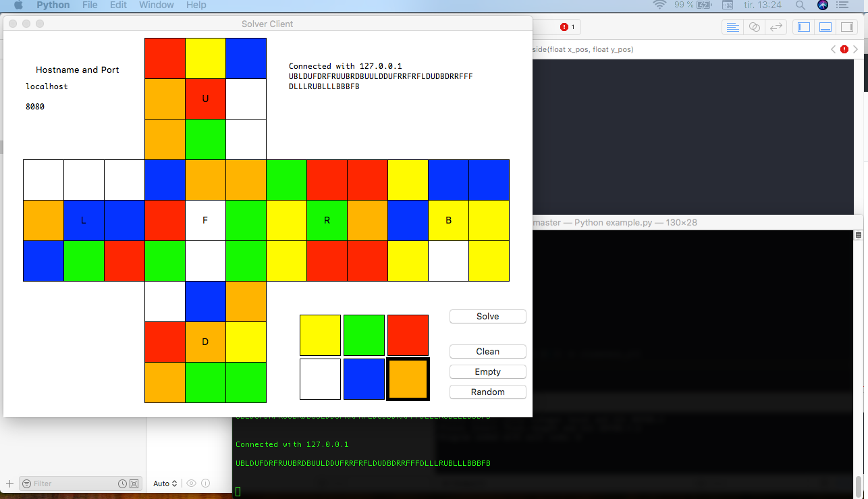Click the Xcode navigator add button
This screenshot has height=499, width=868.
pyautogui.click(x=9, y=483)
